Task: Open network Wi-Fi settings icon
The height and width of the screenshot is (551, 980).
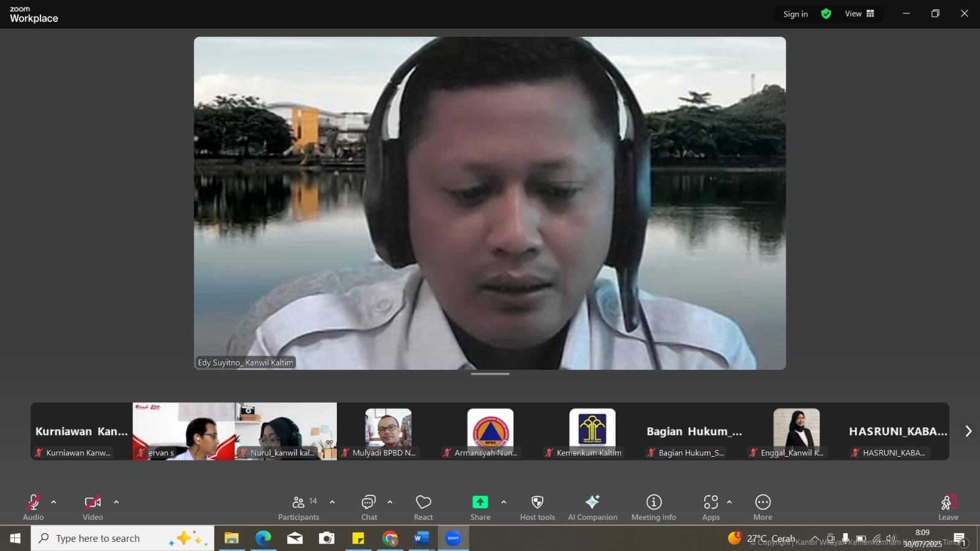Action: click(x=876, y=539)
